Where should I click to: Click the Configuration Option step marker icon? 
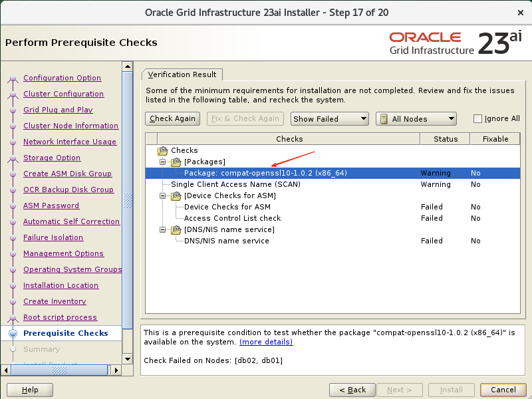[13, 78]
